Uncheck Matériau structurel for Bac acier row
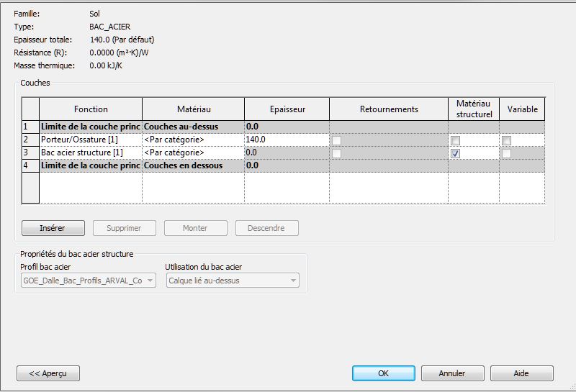 coord(455,154)
